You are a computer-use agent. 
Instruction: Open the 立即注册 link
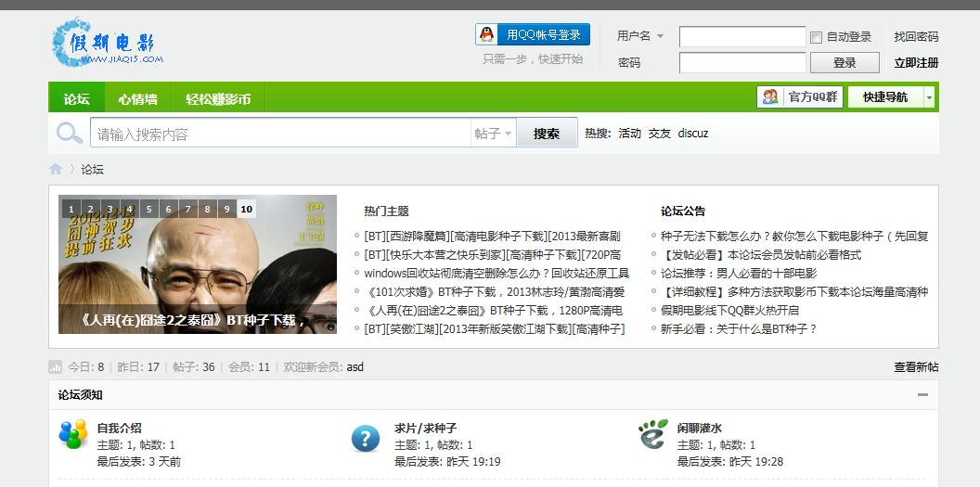point(916,63)
